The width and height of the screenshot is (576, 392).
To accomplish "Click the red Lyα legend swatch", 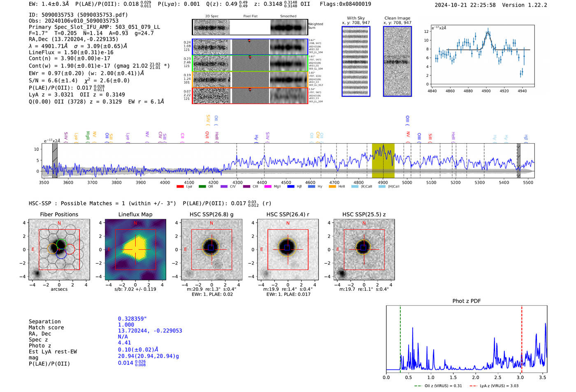I will (180, 187).
